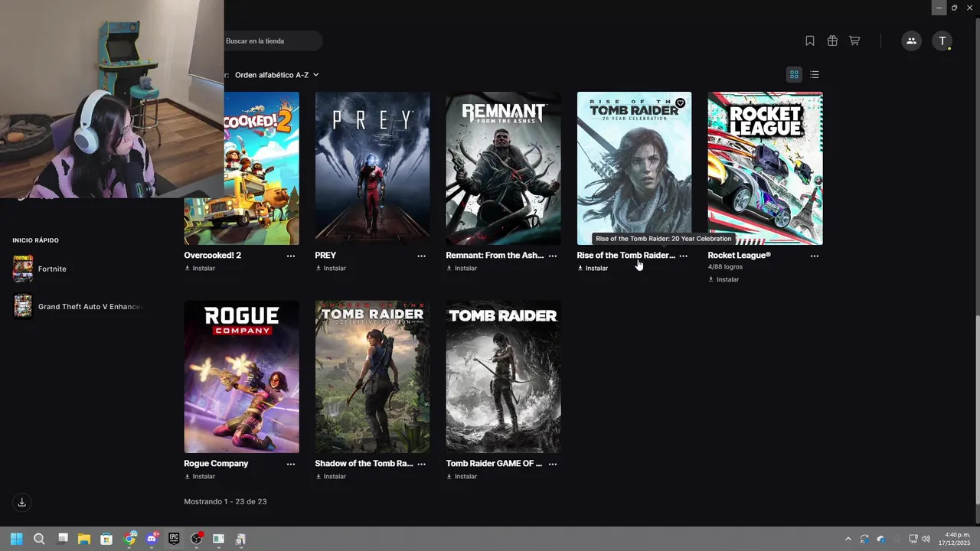Open the Orden alfabético A-Z sort dropdown
This screenshot has width=980, height=551.
[x=276, y=75]
